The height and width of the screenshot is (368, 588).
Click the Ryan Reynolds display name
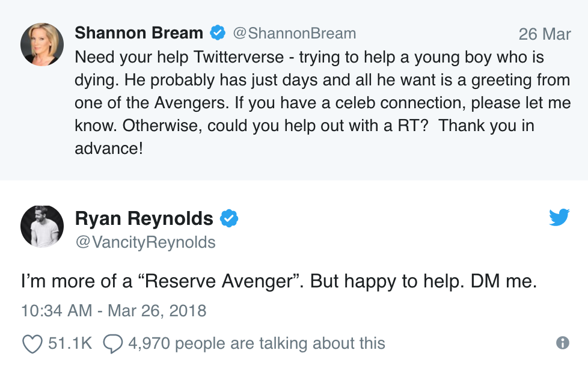pos(144,218)
